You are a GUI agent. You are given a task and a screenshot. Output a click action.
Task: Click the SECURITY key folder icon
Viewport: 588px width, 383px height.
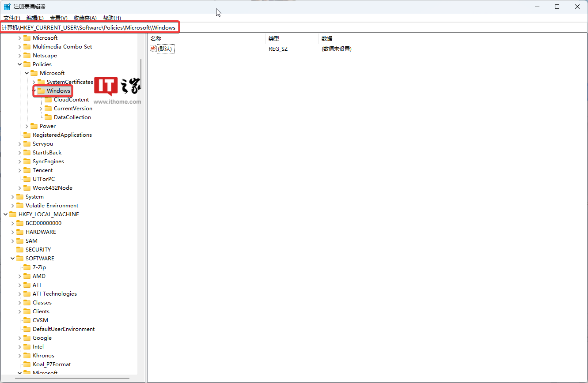[x=20, y=250]
